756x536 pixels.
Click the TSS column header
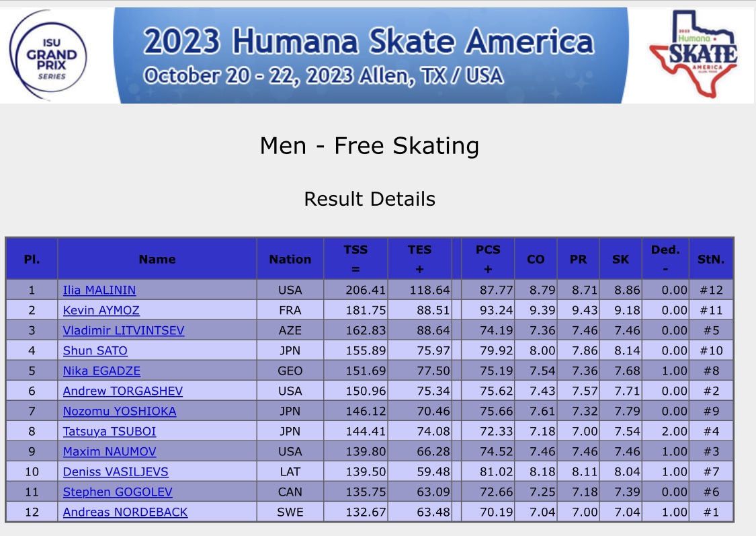point(355,259)
